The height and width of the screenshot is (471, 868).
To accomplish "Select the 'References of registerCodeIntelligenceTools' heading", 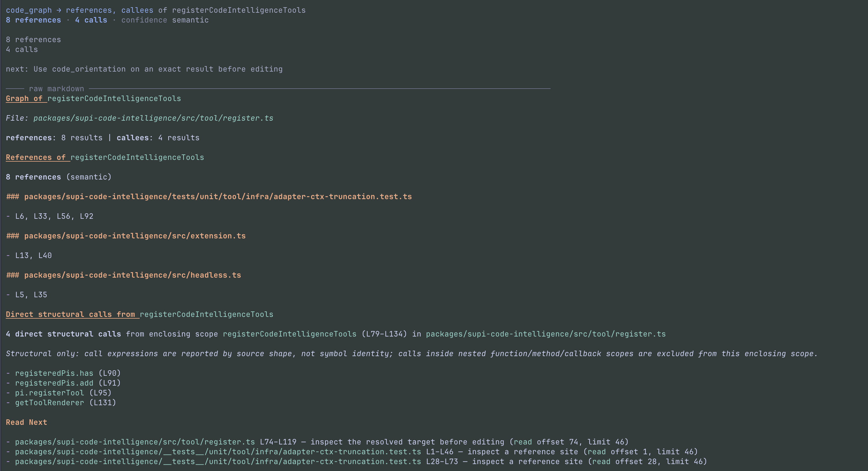I will (x=105, y=157).
